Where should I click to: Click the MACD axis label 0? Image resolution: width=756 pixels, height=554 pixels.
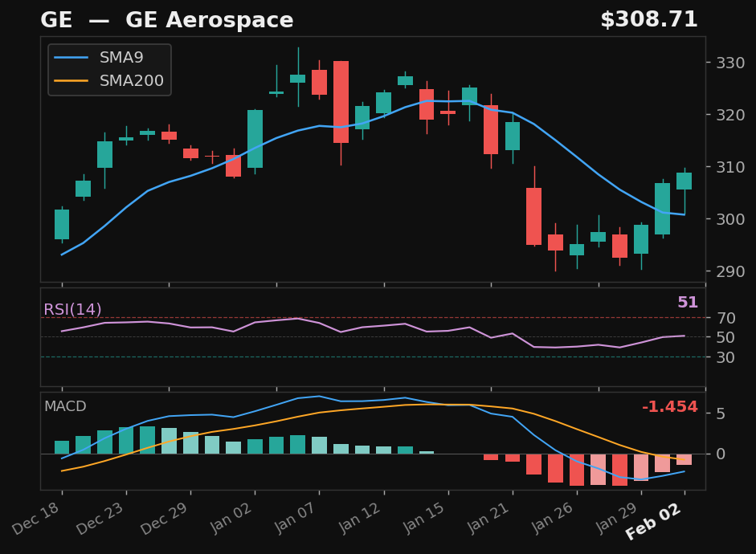point(721,454)
